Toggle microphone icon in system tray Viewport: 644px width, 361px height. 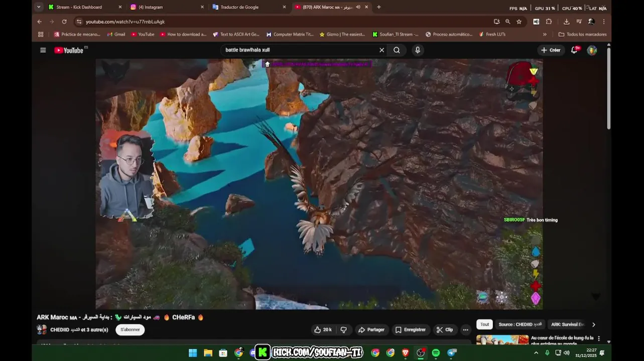point(548,353)
